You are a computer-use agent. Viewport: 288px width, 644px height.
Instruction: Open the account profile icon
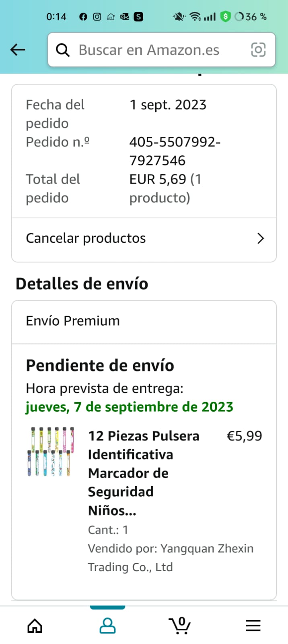point(107,626)
